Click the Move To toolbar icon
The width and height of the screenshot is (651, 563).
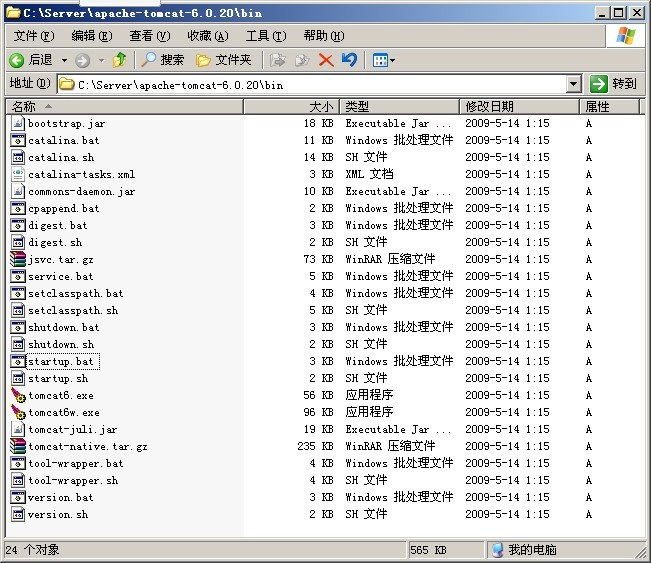(x=277, y=60)
